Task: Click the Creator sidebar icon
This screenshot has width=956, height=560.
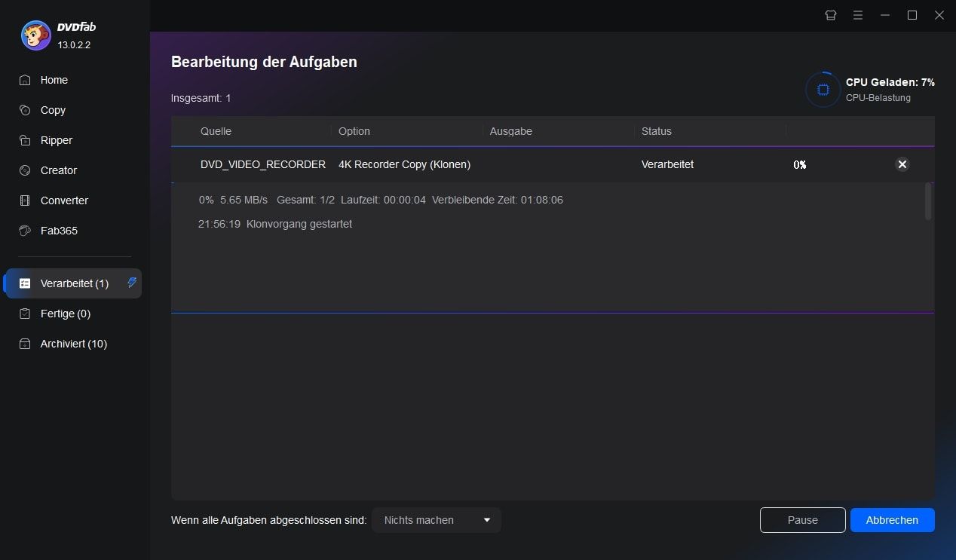Action: tap(25, 170)
